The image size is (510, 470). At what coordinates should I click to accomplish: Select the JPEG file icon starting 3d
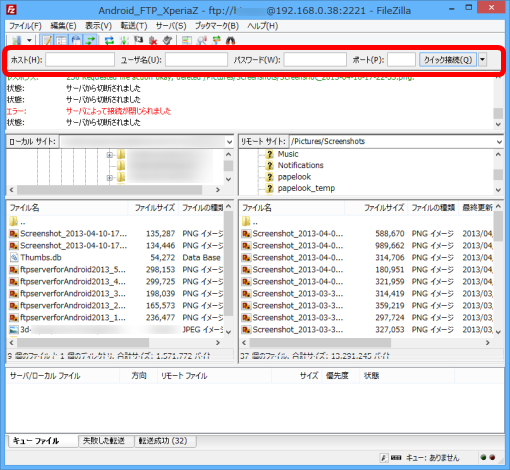14,330
